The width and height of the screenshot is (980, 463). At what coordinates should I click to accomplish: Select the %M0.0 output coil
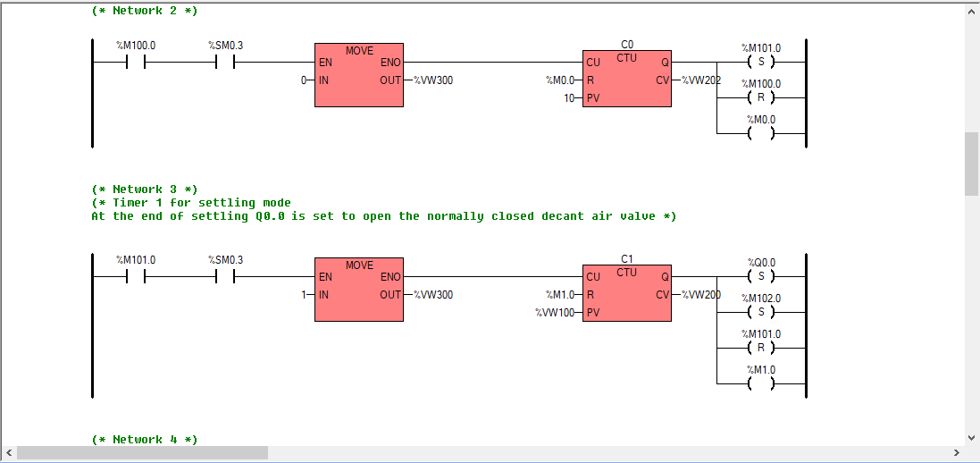(x=760, y=134)
